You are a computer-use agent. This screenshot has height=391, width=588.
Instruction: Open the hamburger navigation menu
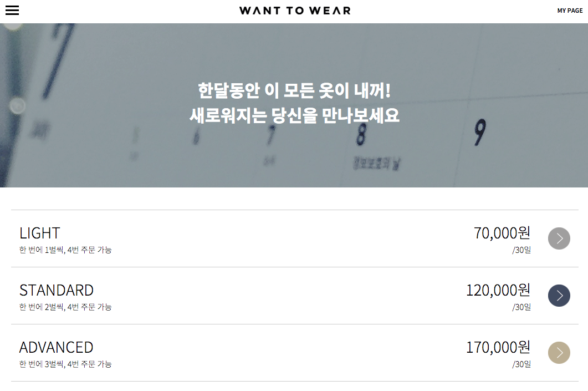[x=12, y=11]
